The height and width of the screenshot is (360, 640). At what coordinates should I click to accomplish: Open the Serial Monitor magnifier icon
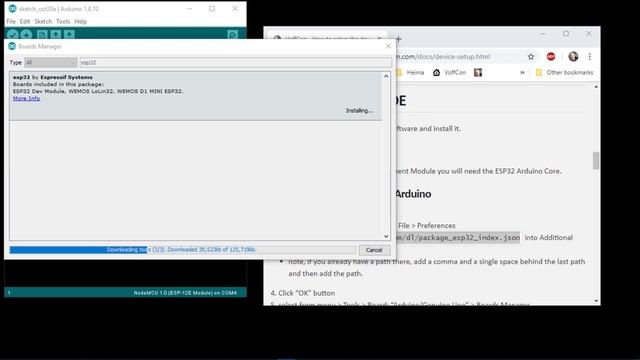(233, 35)
